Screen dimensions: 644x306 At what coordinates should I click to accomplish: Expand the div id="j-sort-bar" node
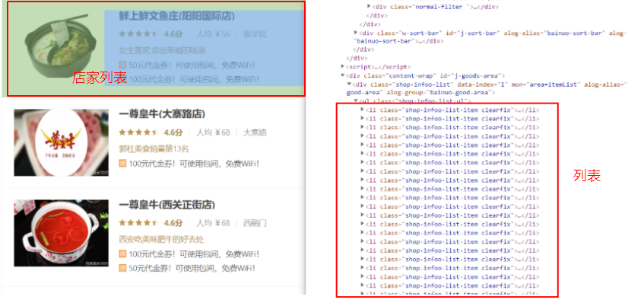(x=356, y=32)
